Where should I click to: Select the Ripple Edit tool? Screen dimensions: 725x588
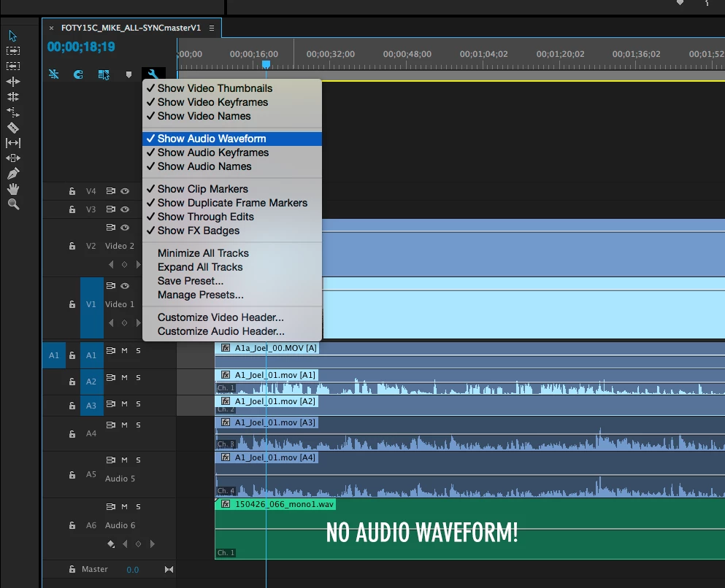13,81
